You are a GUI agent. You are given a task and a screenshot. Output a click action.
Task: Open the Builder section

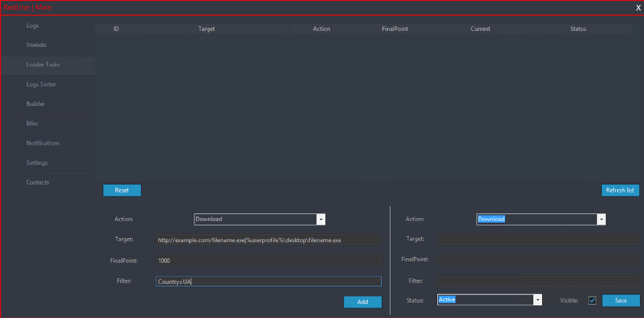point(47,104)
